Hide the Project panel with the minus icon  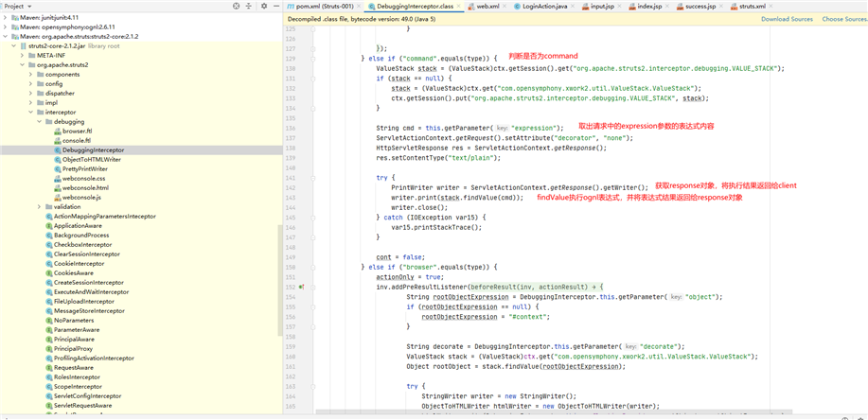click(276, 6)
